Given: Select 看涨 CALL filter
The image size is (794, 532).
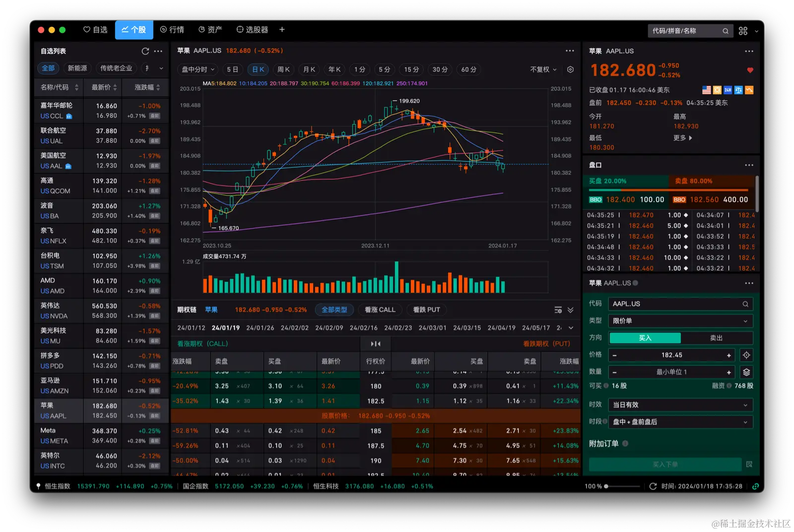Looking at the screenshot, I should tap(380, 310).
